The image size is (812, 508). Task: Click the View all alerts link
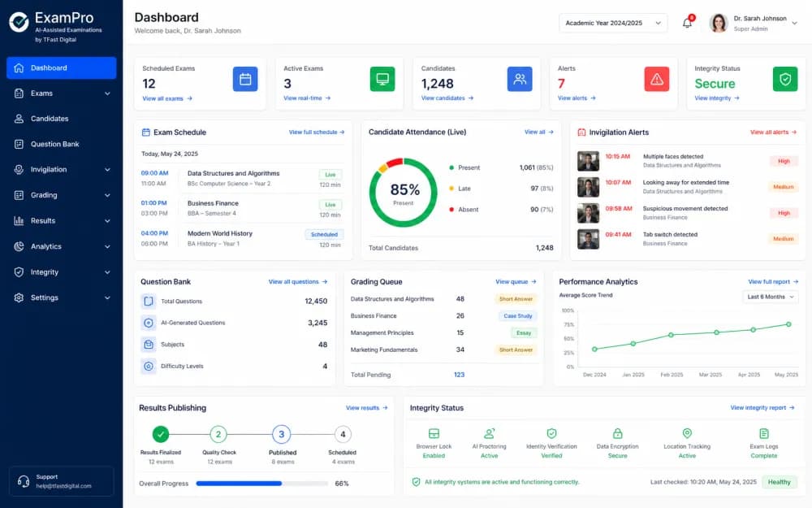pyautogui.click(x=773, y=132)
